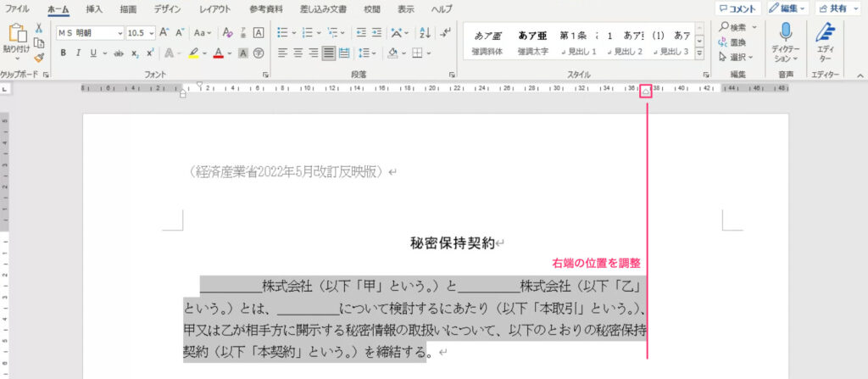Toggle Italic formatting
This screenshot has height=379, width=868.
point(78,53)
